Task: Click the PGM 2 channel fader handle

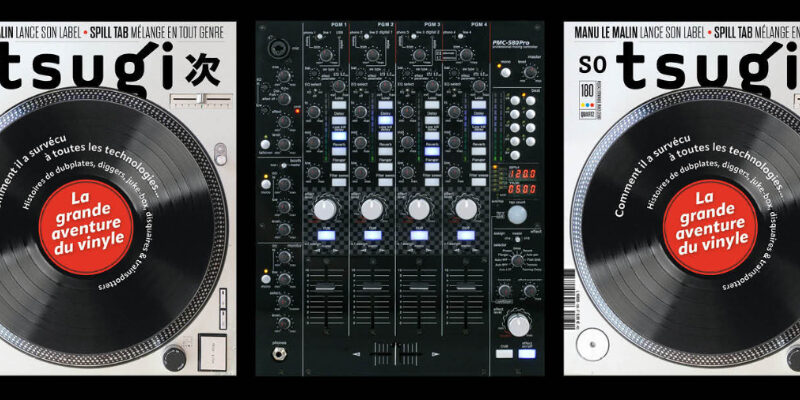Action: [x=372, y=288]
